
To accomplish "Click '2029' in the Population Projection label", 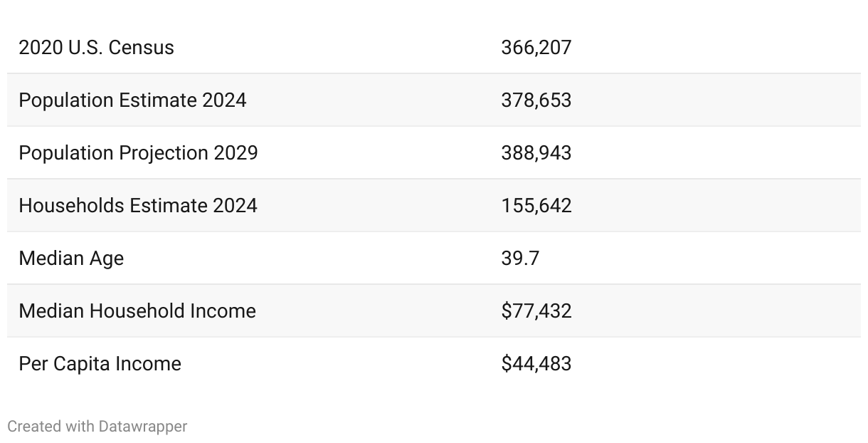I will [x=235, y=153].
